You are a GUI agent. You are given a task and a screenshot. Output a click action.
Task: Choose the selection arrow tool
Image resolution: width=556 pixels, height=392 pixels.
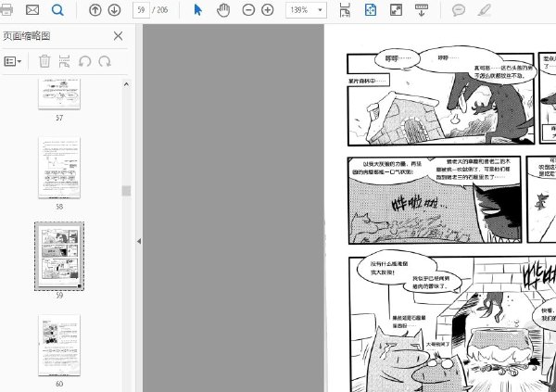click(x=198, y=10)
